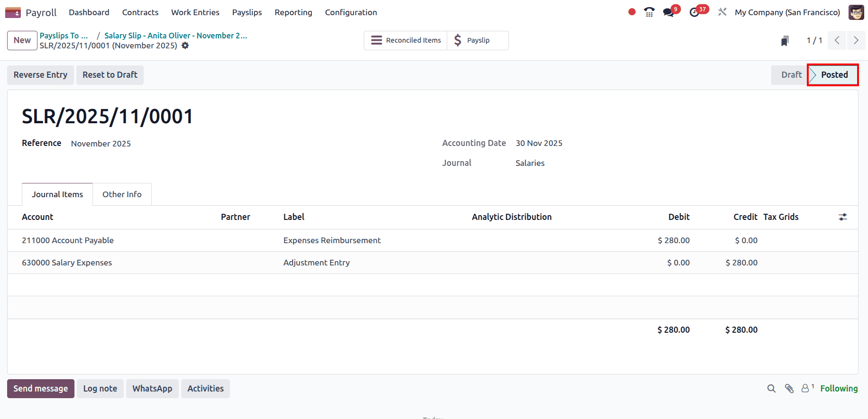This screenshot has width=868, height=419.
Task: Open Salary Slip - Anita Oliver breadcrumb link
Action: 176,36
